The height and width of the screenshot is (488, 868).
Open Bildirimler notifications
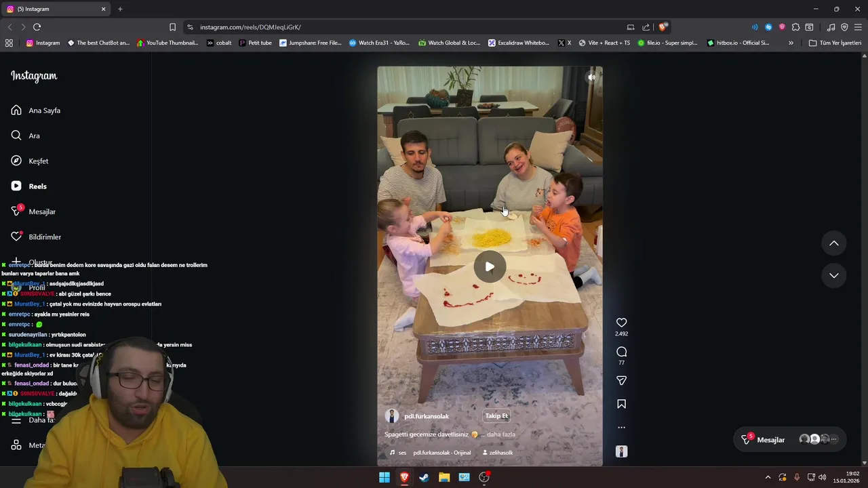tap(35, 237)
